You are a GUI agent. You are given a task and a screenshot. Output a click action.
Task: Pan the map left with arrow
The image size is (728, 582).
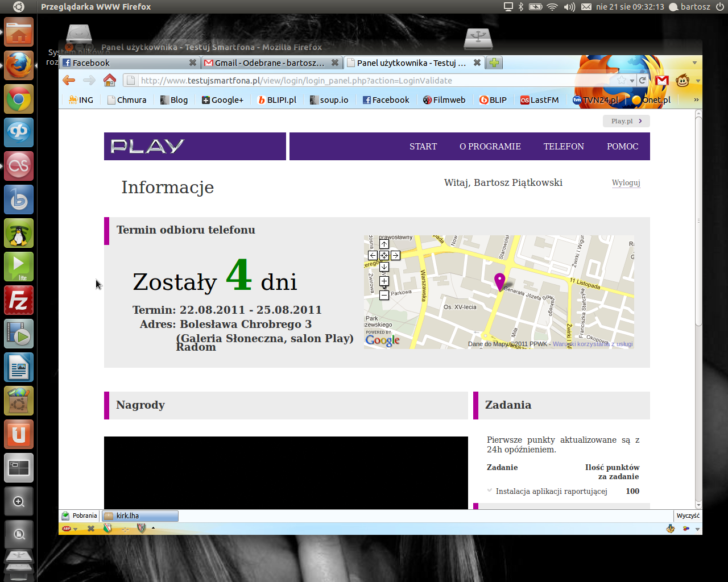pos(373,255)
